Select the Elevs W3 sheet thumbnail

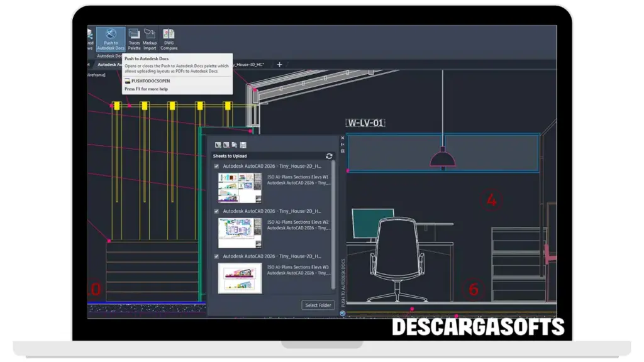240,278
